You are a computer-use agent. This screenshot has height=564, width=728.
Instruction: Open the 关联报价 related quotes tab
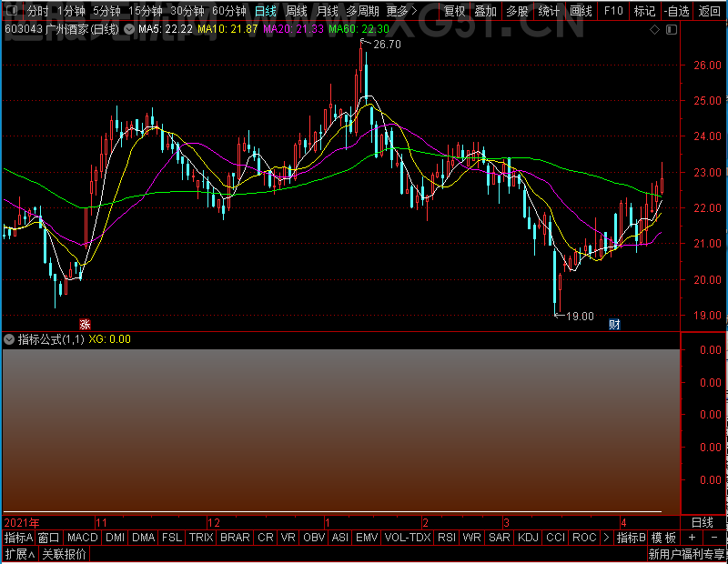pos(64,554)
